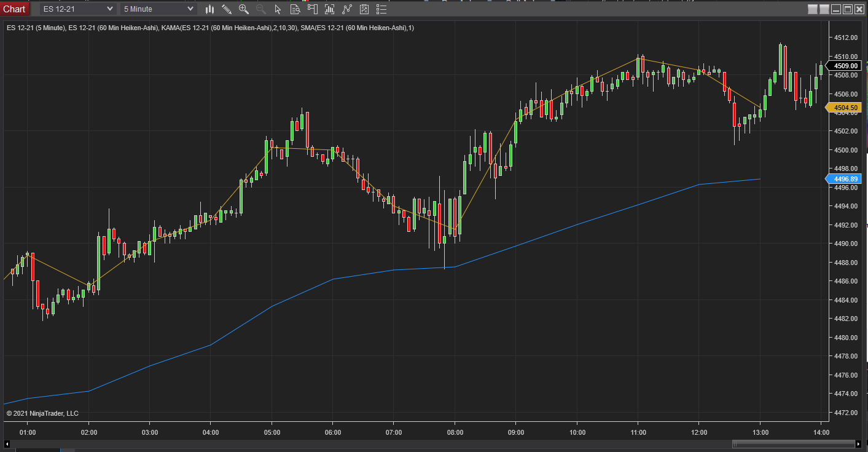Click the KAMA indicator label text
Screen dimensions: 868x452
[x=229, y=28]
